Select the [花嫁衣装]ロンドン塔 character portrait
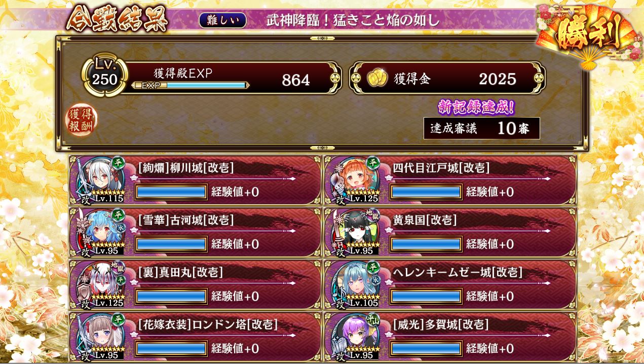Screen dimensions: 644x364 point(100,337)
